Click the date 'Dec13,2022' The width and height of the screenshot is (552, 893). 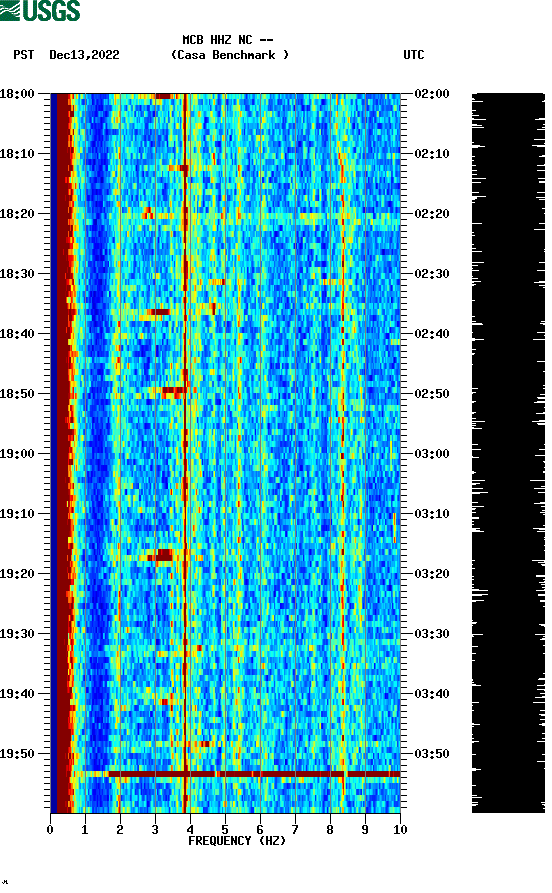click(84, 55)
